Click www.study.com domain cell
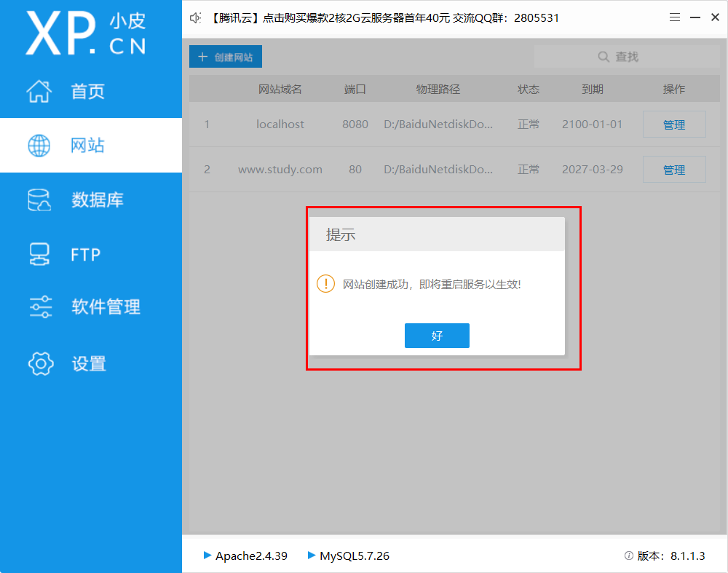728x573 pixels. click(x=280, y=170)
